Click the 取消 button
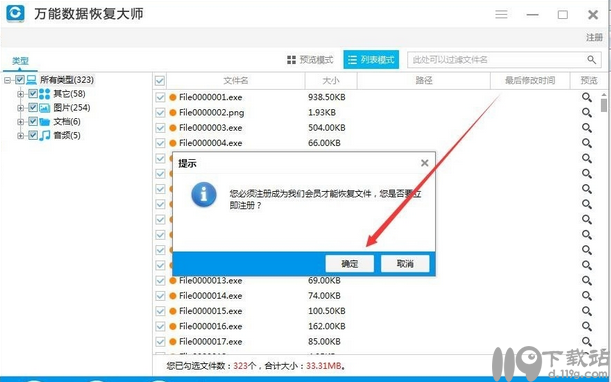This screenshot has height=382, width=611. (405, 264)
